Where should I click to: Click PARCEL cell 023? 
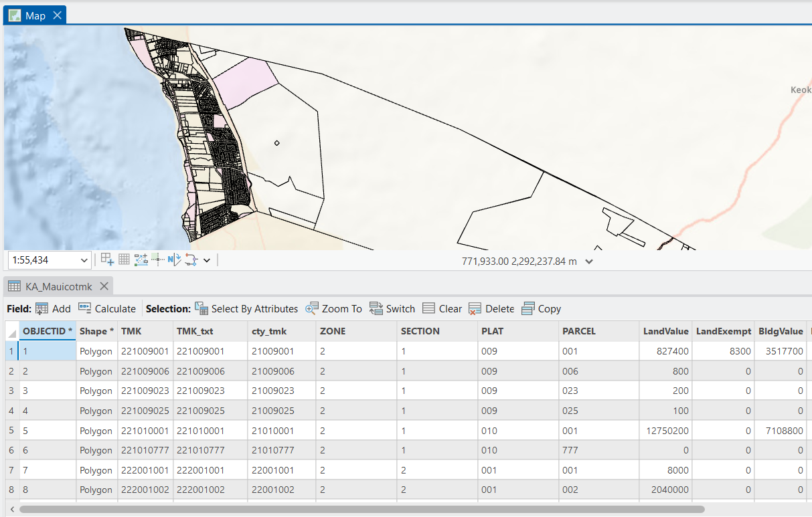(598, 391)
